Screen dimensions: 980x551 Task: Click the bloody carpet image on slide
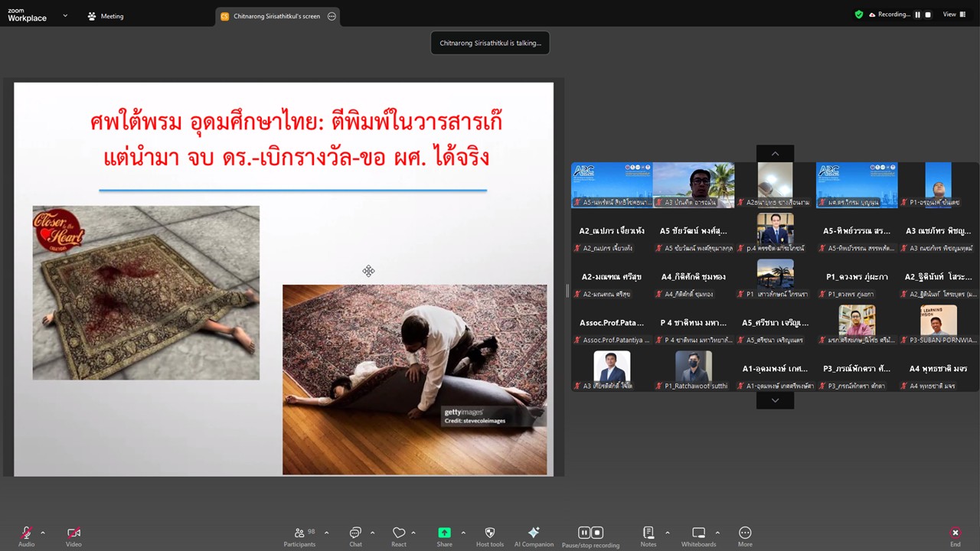point(146,292)
